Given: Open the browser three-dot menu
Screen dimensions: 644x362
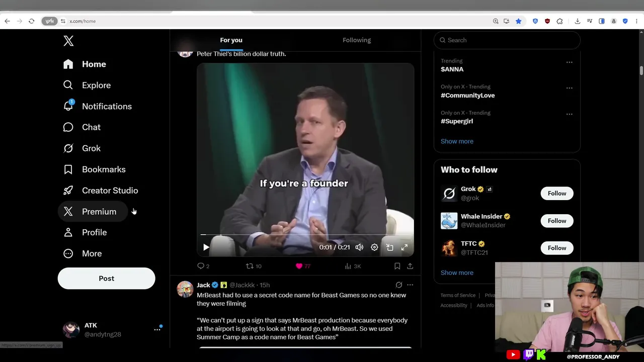Looking at the screenshot, I should coord(637,21).
